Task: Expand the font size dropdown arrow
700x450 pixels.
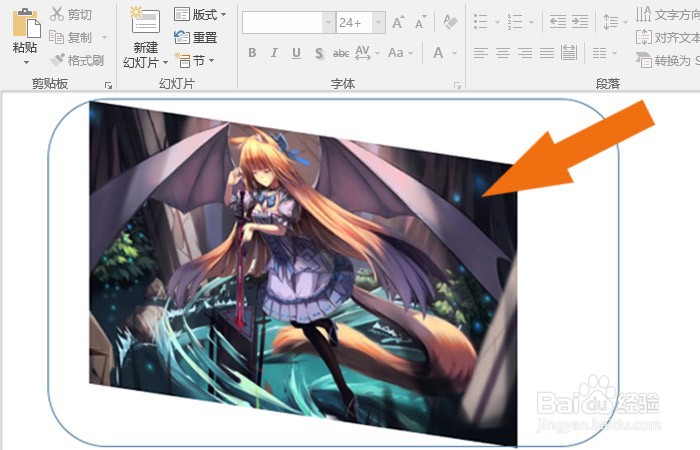Action: pos(379,22)
